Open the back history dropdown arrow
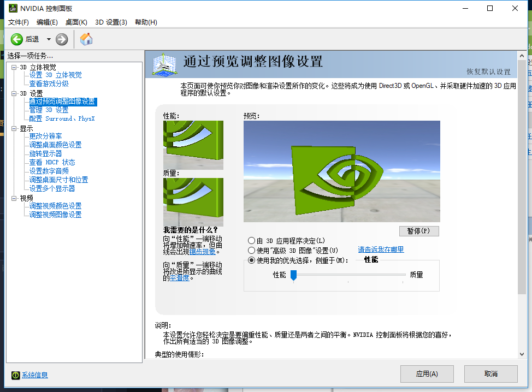Image resolution: width=532 pixels, height=392 pixels. click(49, 39)
